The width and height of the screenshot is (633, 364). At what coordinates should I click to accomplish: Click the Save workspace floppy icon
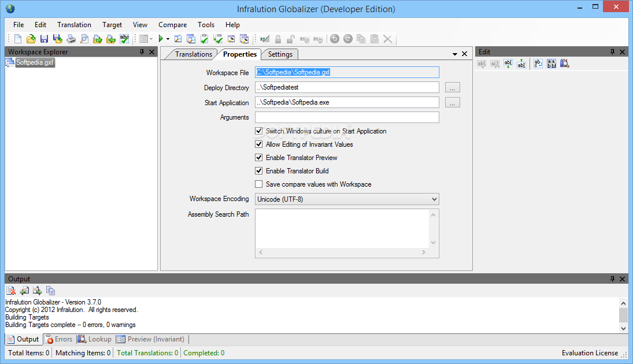pos(44,39)
